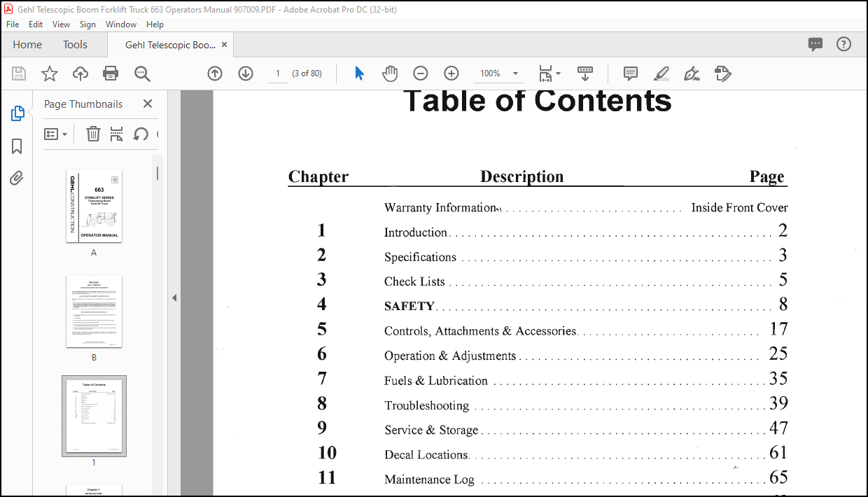Click the (3 of 80) page count
The width and height of the screenshot is (868, 497).
point(307,73)
